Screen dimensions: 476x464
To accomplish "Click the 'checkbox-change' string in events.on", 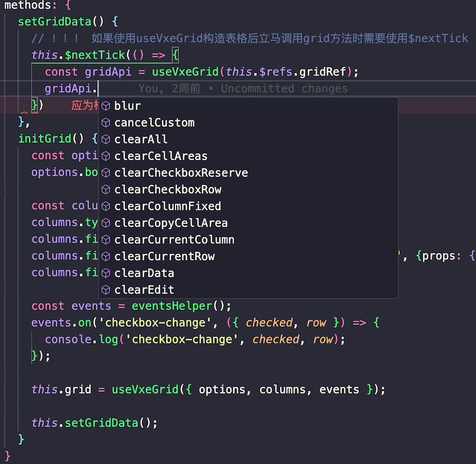I will [155, 323].
